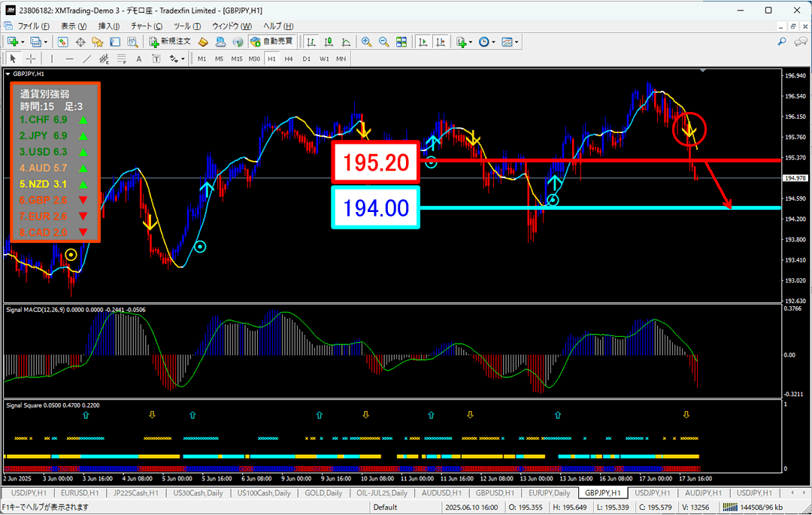Viewport: 812px width, 515px height.
Task: Select the arrow cursor tool
Action: point(13,59)
